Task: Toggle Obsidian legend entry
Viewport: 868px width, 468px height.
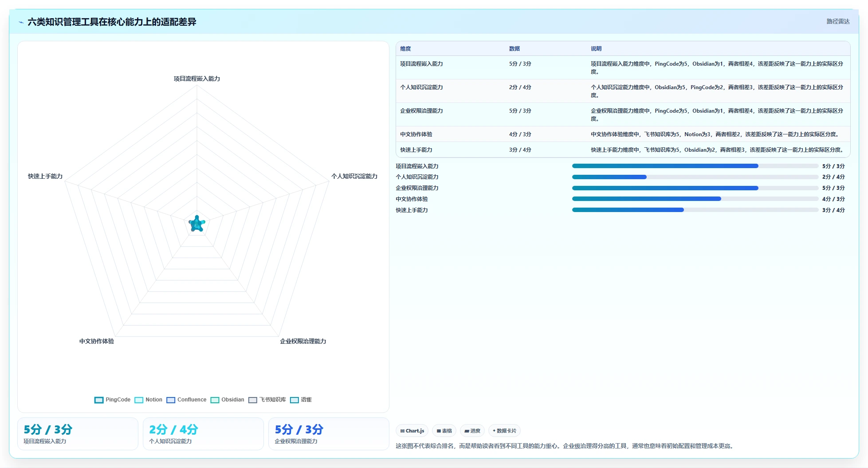Action: point(227,400)
